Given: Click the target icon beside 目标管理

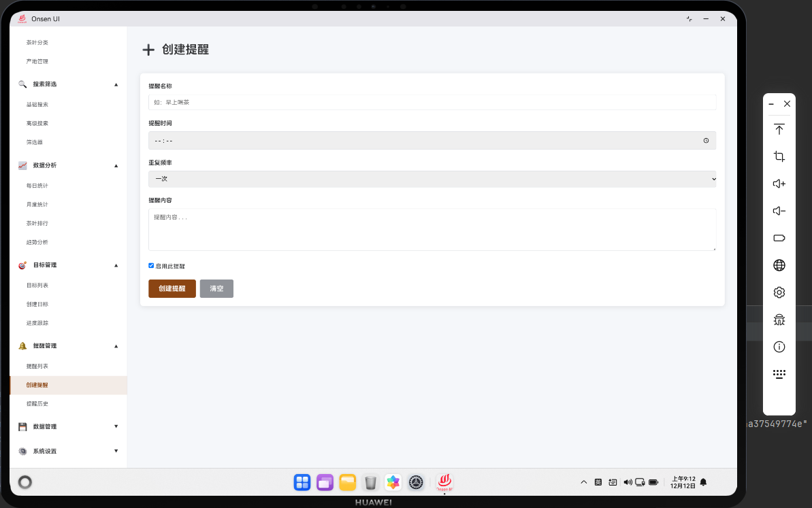Looking at the screenshot, I should 22,265.
